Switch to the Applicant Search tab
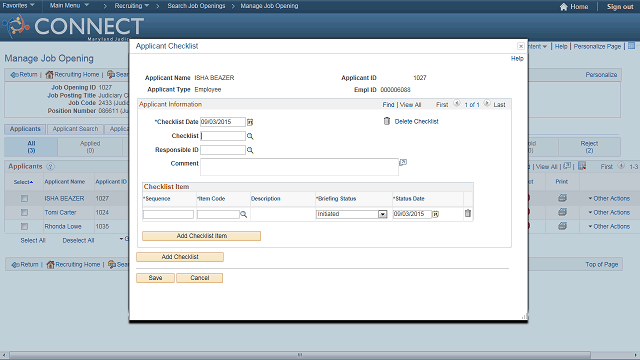Viewport: 640px width, 360px height. point(75,129)
